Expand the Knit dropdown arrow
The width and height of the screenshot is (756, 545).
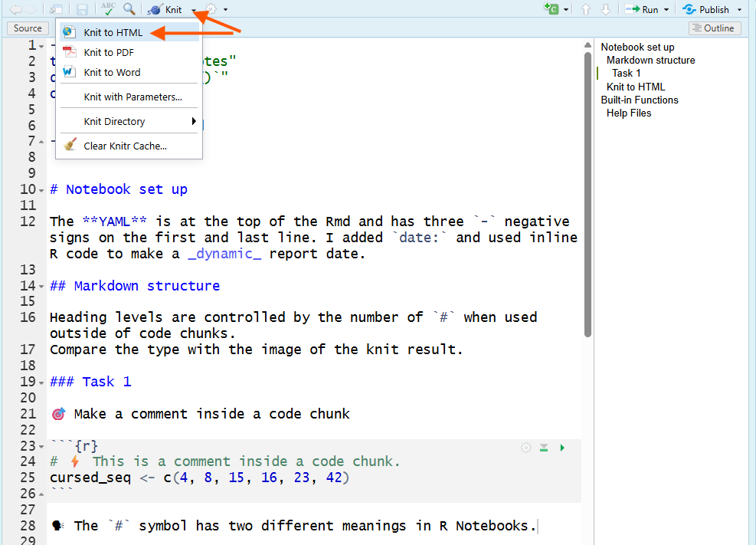193,10
